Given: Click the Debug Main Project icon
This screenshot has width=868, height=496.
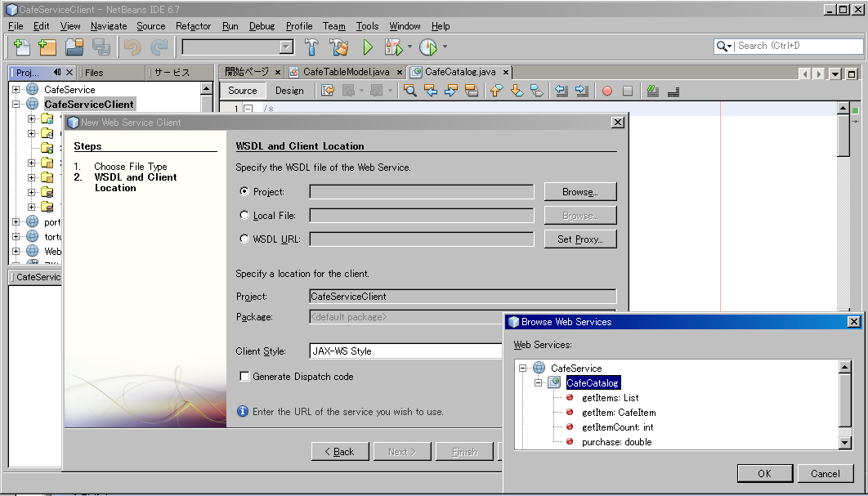Looking at the screenshot, I should (393, 47).
